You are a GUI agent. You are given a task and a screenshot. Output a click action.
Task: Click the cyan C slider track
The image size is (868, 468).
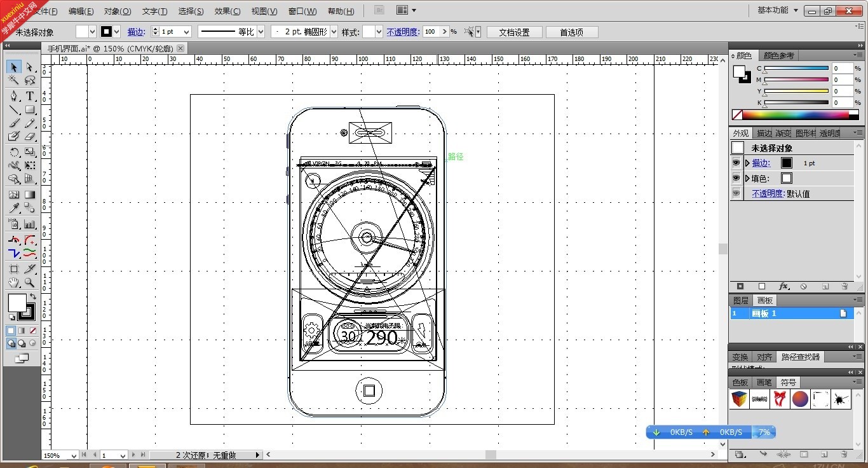796,68
